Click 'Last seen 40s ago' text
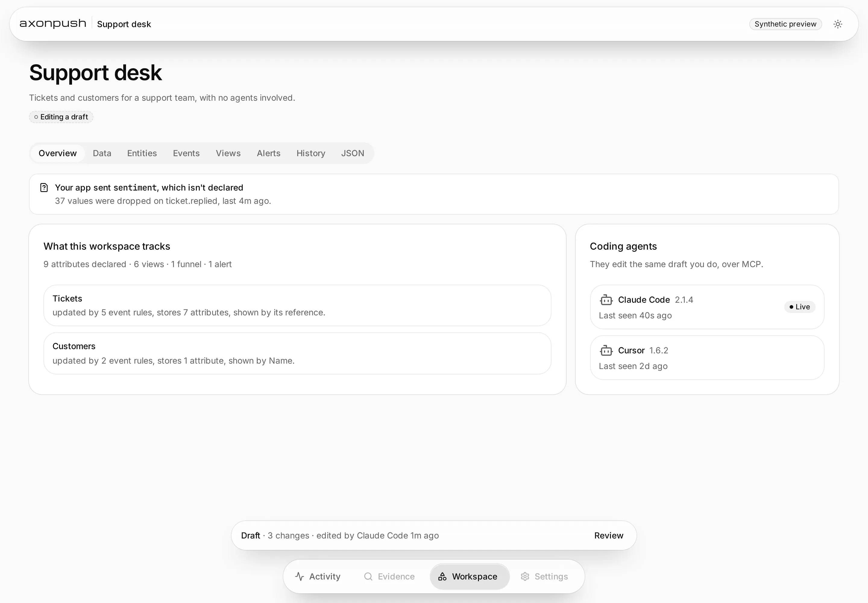The image size is (868, 603). pos(635,315)
